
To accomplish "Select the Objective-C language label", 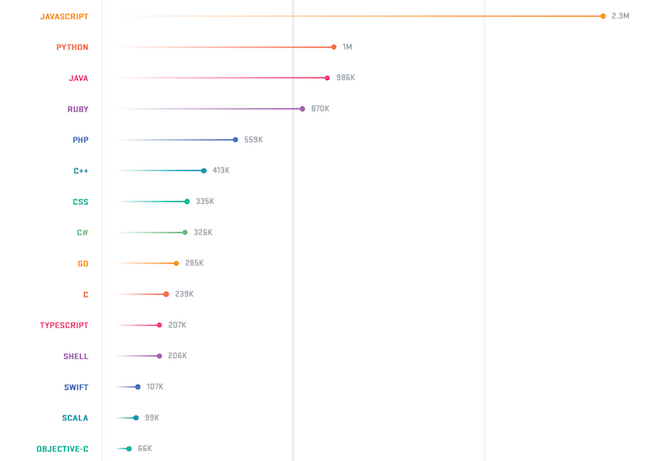I will [62, 449].
